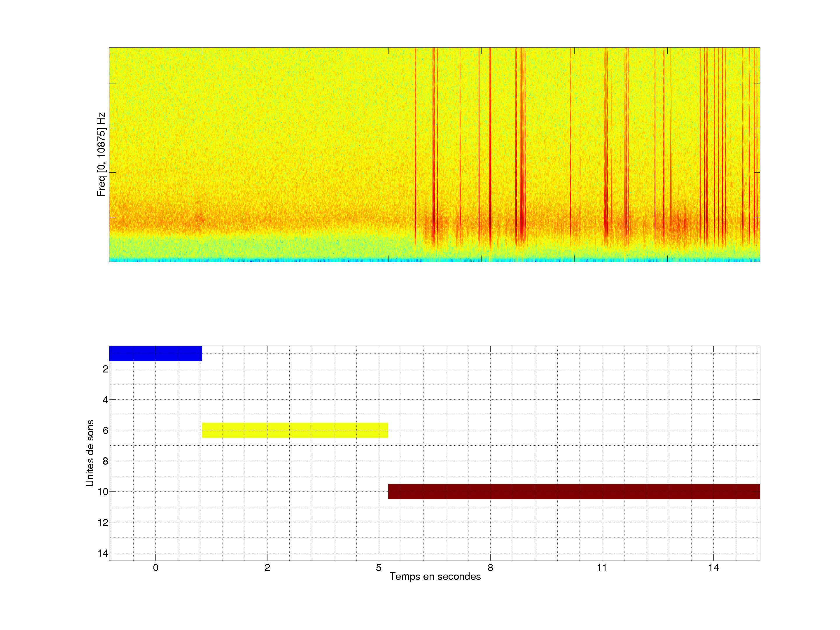Viewport: 840px width, 630px height.
Task: Click the bottom y-axis tick label 14
Action: coord(103,553)
